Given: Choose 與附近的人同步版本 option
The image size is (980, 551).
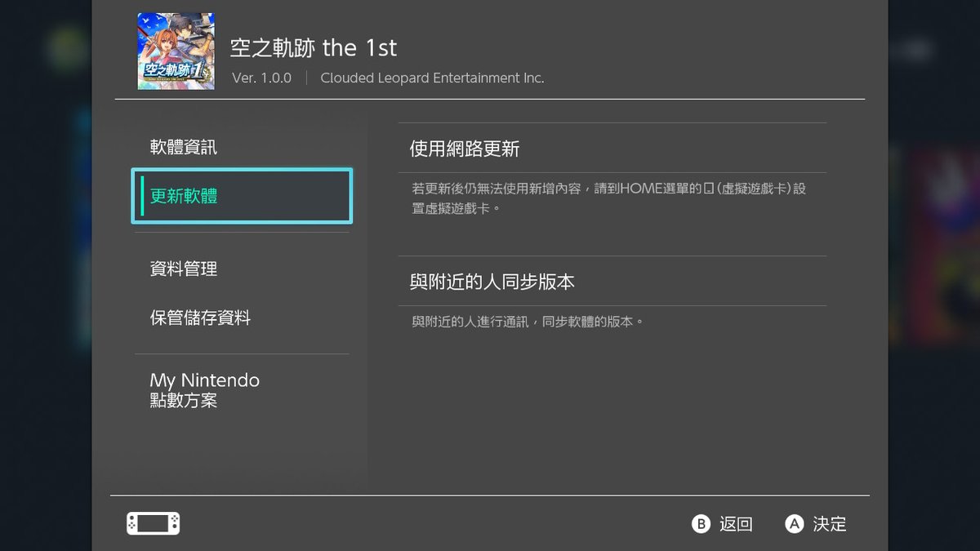Looking at the screenshot, I should [x=612, y=282].
